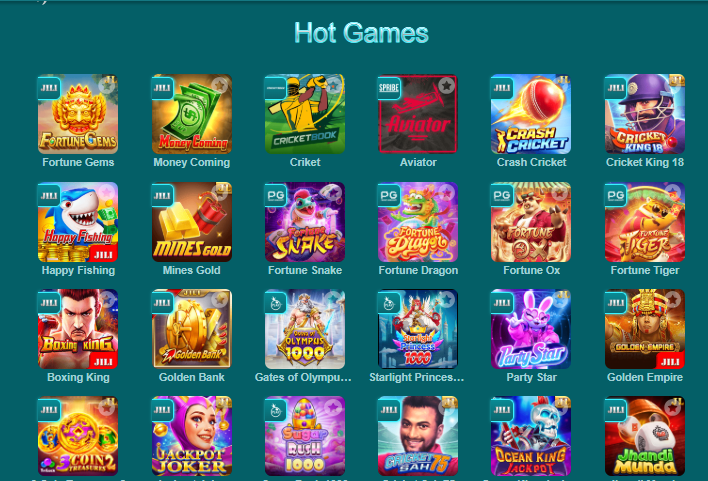Launch the Boxing King game icon
This screenshot has height=481, width=708.
point(78,329)
